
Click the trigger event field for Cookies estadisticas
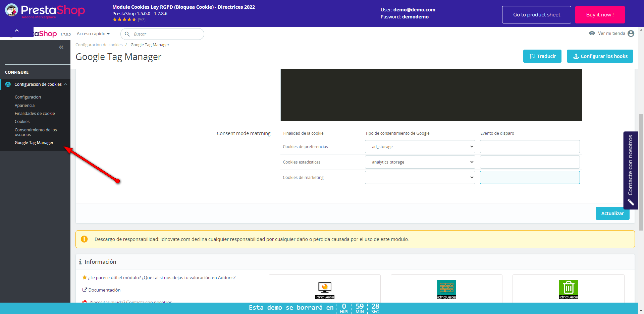click(530, 162)
